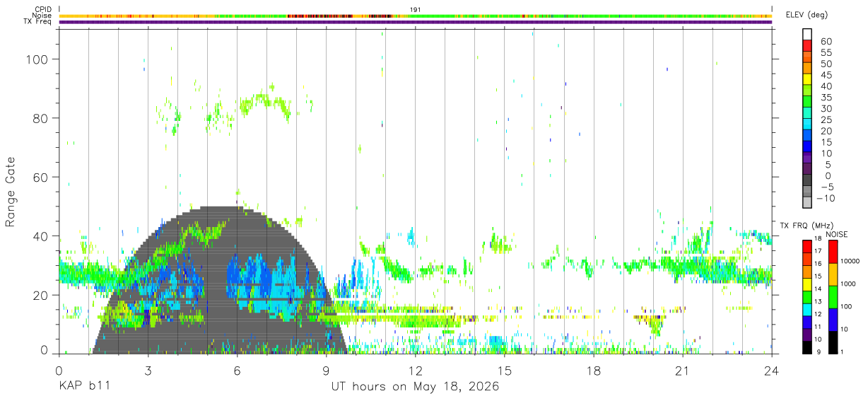Click the cyan 12–13 MHz TX FRQ swatch
Screen dimensions: 868x401
[807, 308]
